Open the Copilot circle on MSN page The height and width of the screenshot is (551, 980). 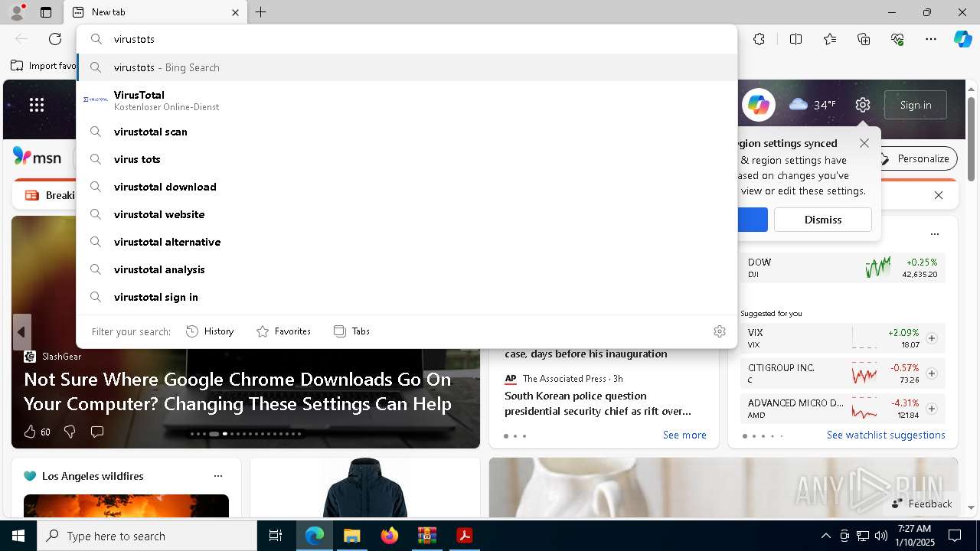pyautogui.click(x=758, y=105)
